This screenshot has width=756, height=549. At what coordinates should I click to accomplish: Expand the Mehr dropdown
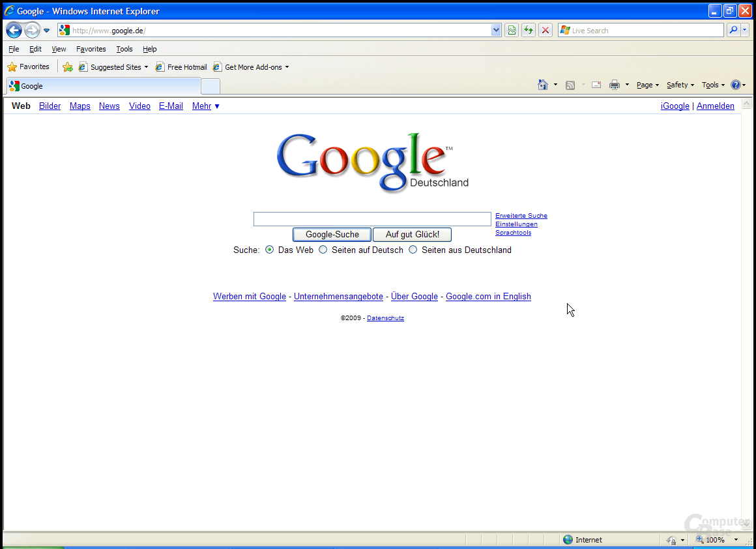(206, 106)
